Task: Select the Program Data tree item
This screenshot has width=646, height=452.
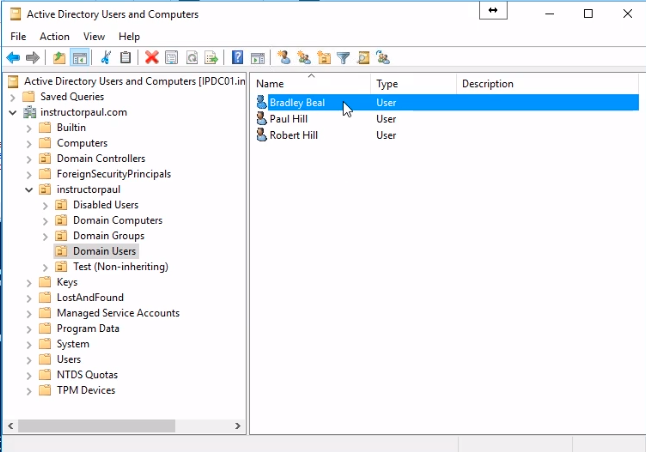Action: [x=88, y=328]
